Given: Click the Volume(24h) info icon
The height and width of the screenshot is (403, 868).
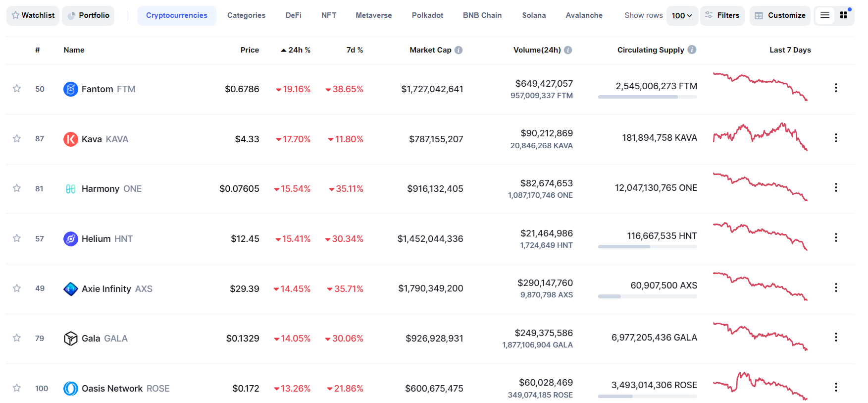Looking at the screenshot, I should point(568,50).
